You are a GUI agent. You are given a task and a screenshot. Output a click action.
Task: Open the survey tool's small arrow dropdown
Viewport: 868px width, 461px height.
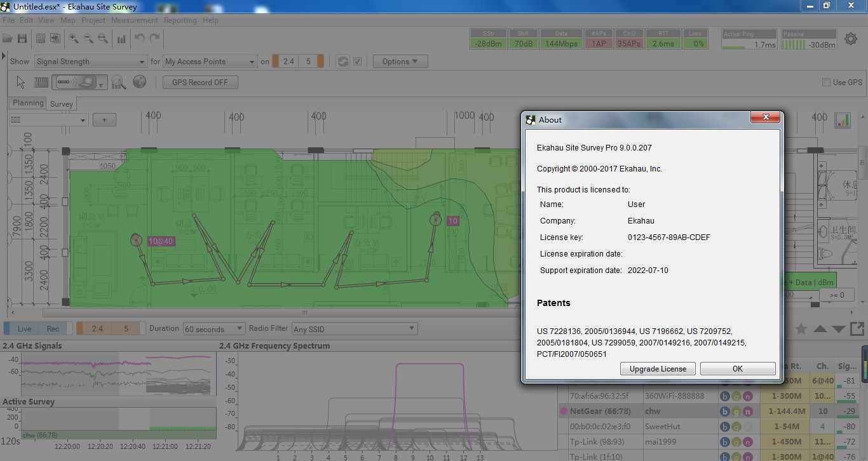coord(100,85)
